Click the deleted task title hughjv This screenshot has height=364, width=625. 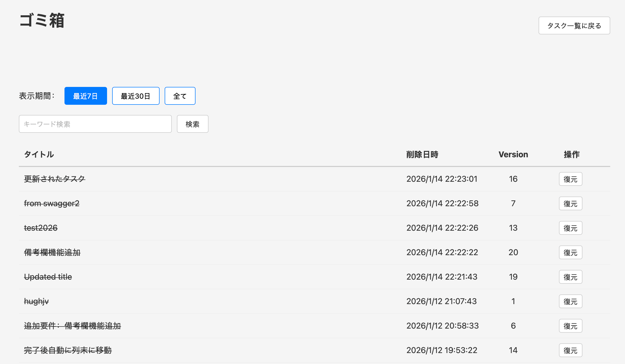36,301
